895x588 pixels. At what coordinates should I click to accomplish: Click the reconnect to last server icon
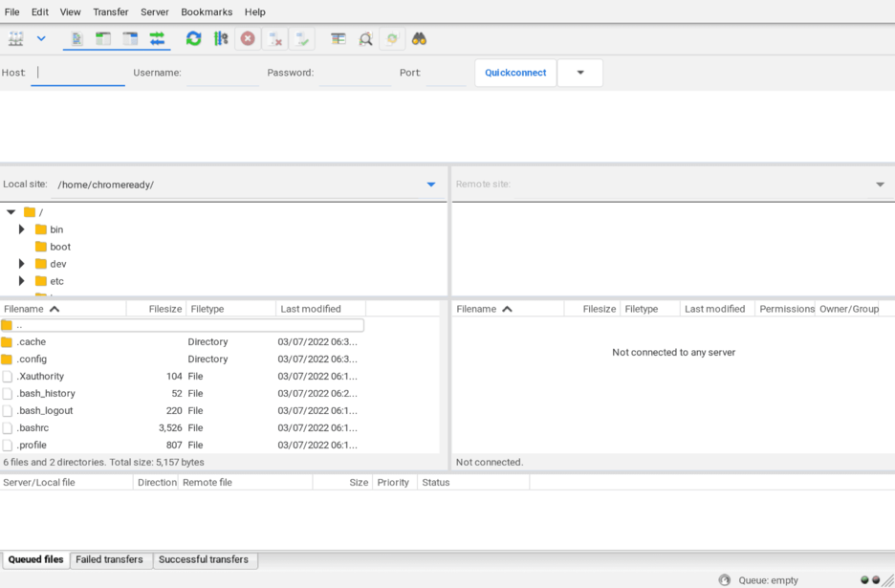[x=302, y=39]
